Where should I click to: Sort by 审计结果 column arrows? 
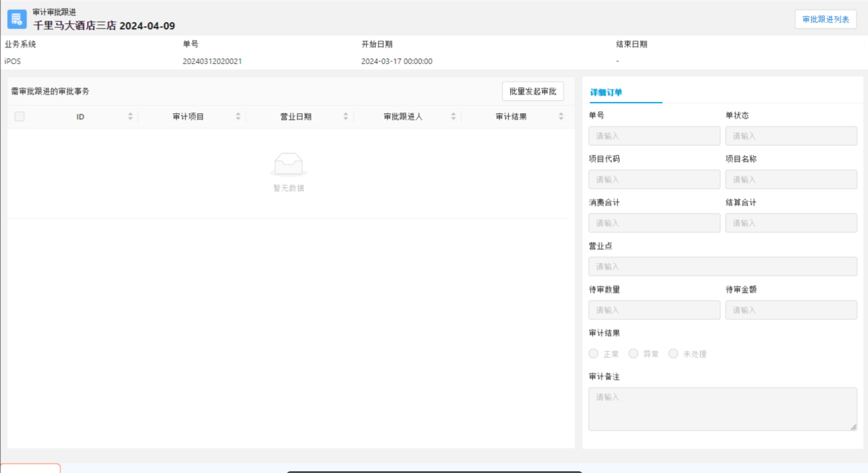[561, 117]
